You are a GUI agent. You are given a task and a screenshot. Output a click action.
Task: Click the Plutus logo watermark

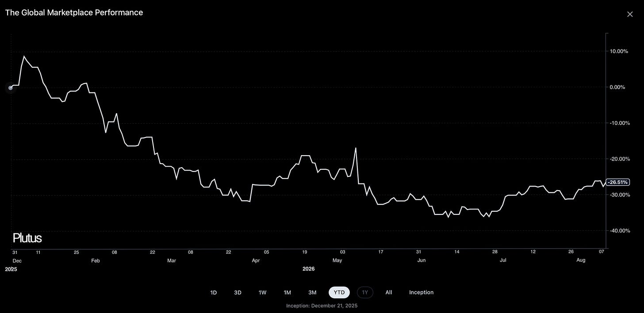coord(27,238)
